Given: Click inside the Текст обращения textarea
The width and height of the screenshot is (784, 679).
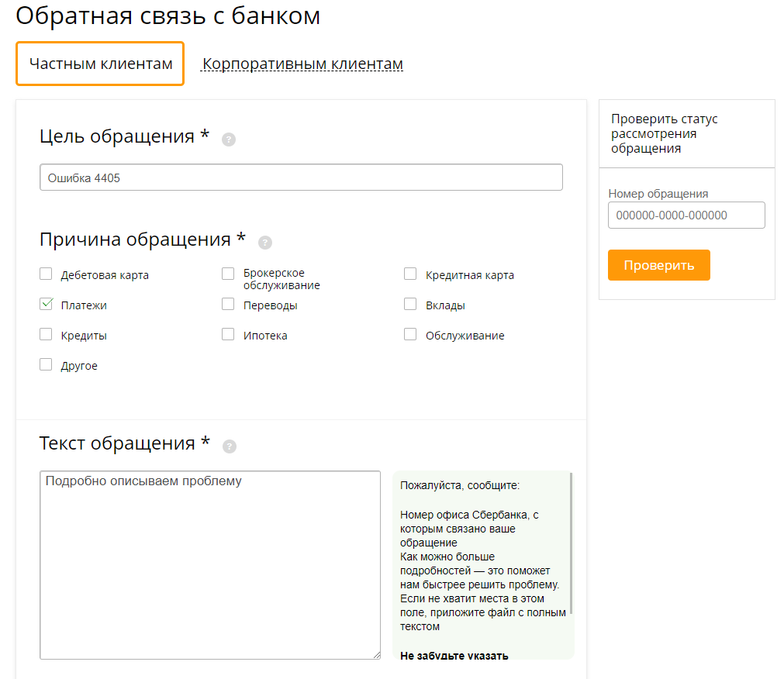Looking at the screenshot, I should tap(210, 565).
